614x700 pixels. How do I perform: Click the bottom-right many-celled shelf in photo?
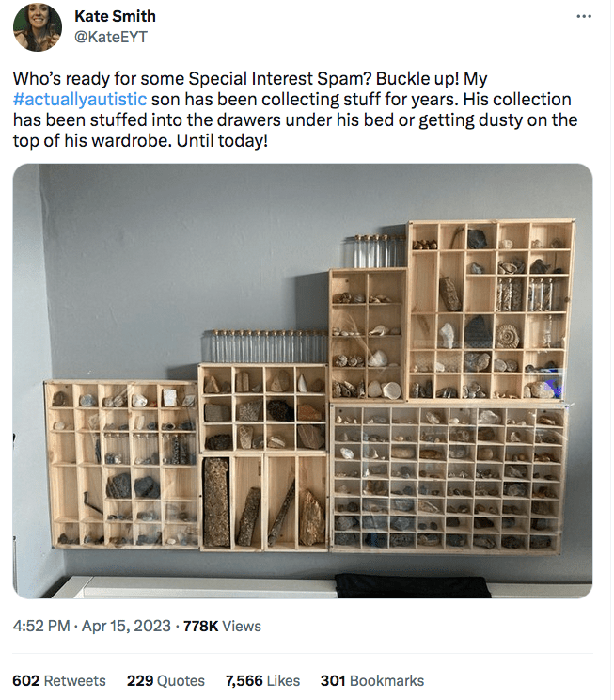[449, 477]
